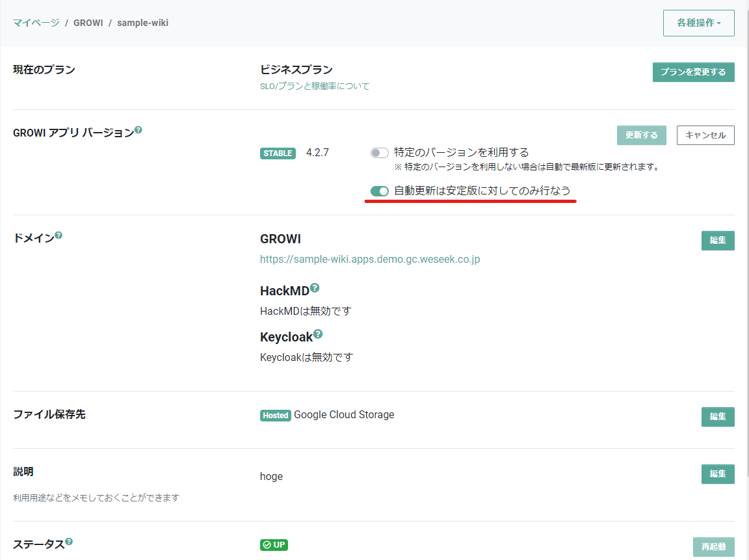Click the ファイル保存先 section label
The image size is (749, 560).
pos(49,414)
